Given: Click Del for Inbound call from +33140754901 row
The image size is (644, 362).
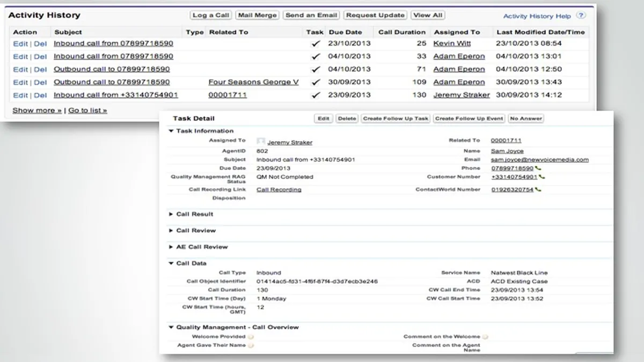Looking at the screenshot, I should (x=41, y=95).
